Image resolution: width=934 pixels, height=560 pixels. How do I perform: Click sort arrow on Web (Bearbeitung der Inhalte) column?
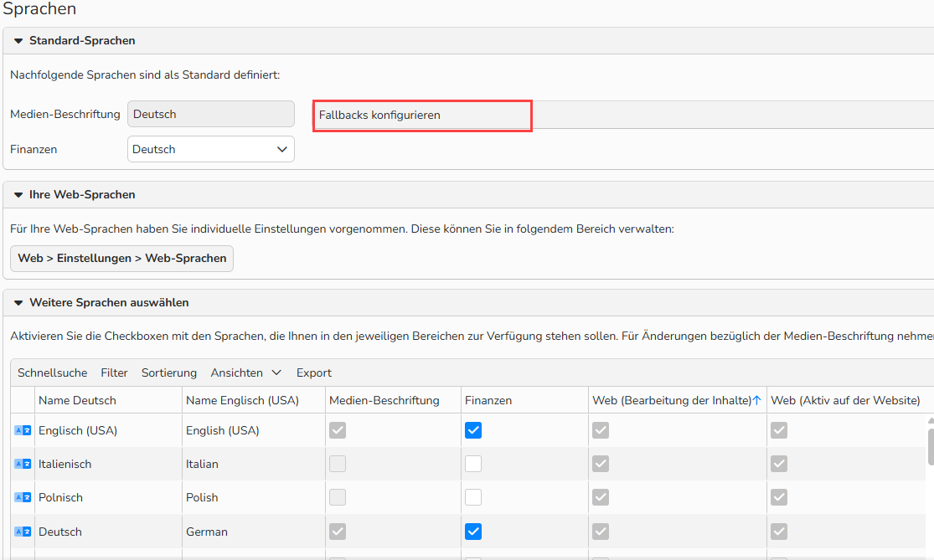tap(757, 400)
